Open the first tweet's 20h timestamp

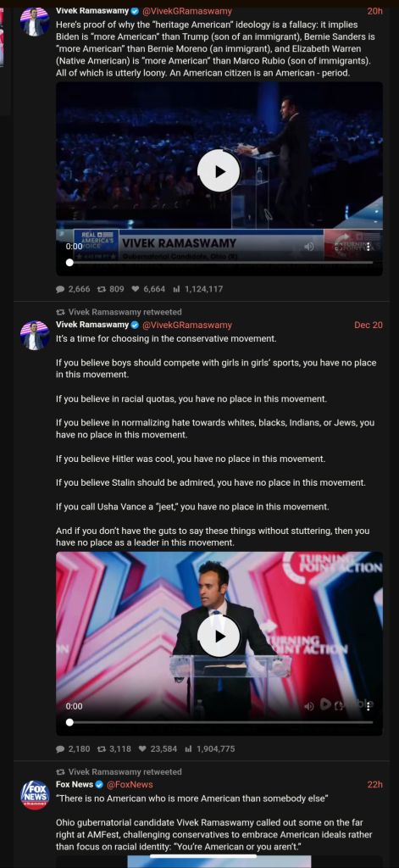374,10
